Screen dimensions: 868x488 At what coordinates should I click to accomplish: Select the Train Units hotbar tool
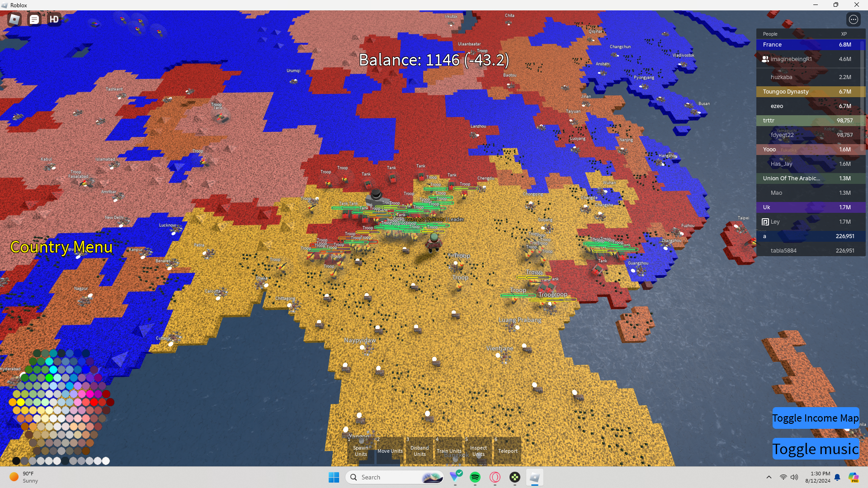point(449,450)
